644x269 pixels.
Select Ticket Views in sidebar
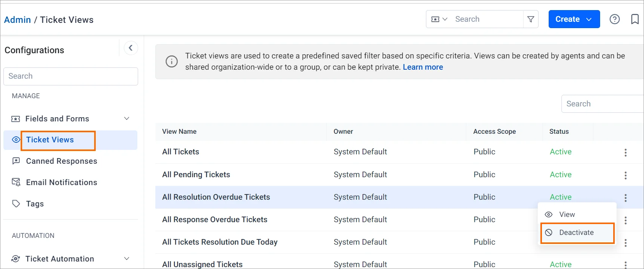50,140
